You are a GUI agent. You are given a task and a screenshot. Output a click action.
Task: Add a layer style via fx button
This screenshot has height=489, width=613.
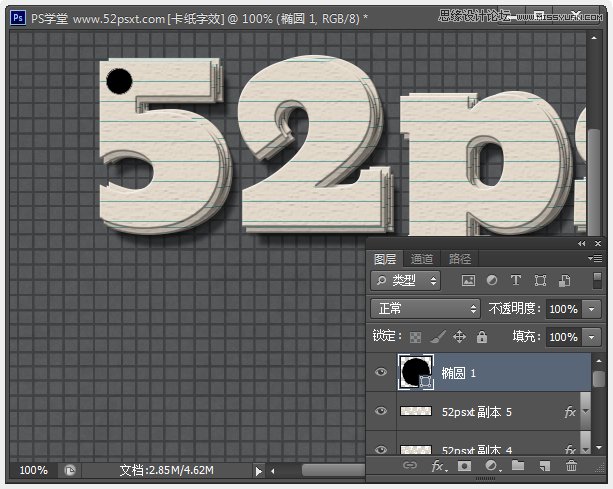pos(437,466)
